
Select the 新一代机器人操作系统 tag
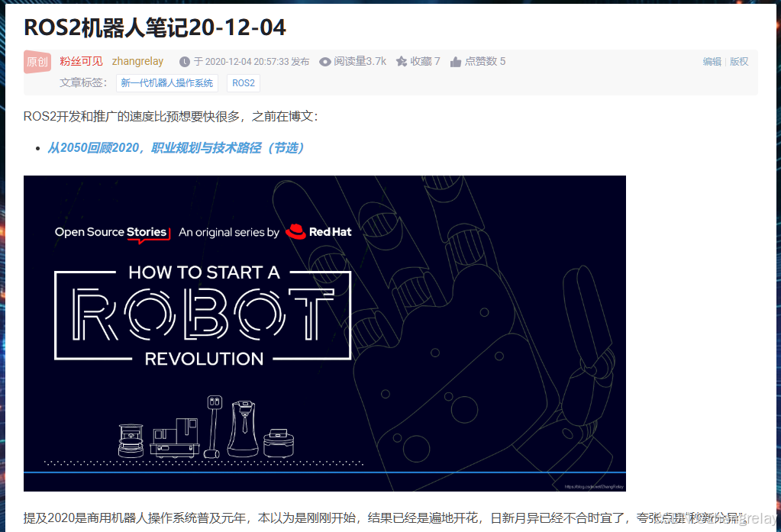tap(167, 83)
